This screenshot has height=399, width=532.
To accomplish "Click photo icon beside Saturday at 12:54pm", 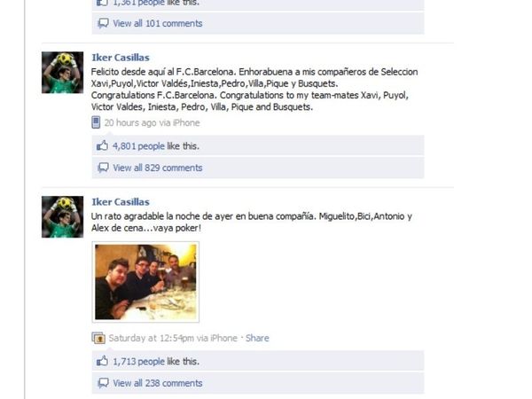I will pos(98,338).
